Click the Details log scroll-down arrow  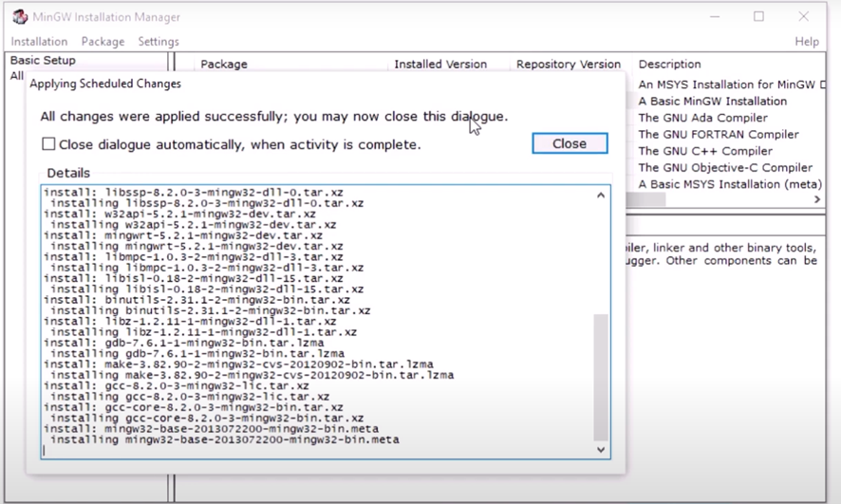tap(600, 449)
